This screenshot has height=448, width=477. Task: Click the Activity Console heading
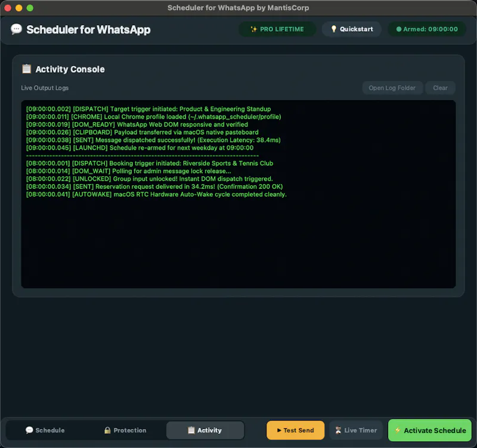(x=70, y=69)
